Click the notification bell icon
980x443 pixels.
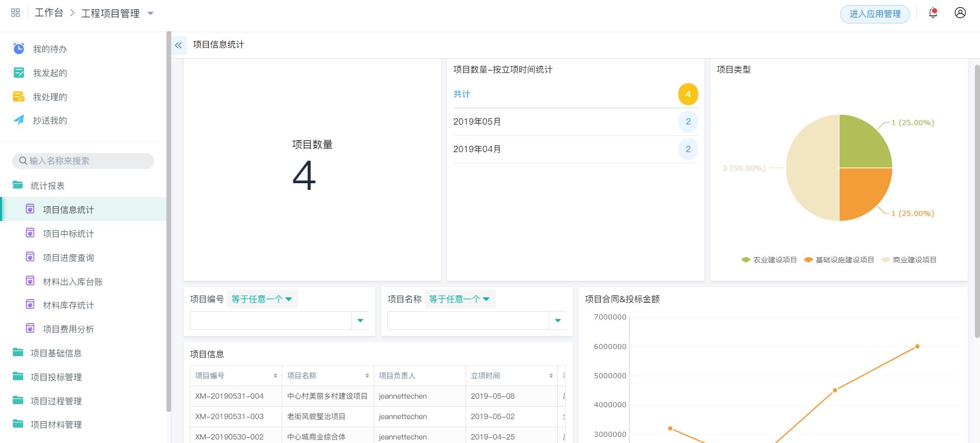pyautogui.click(x=933, y=13)
